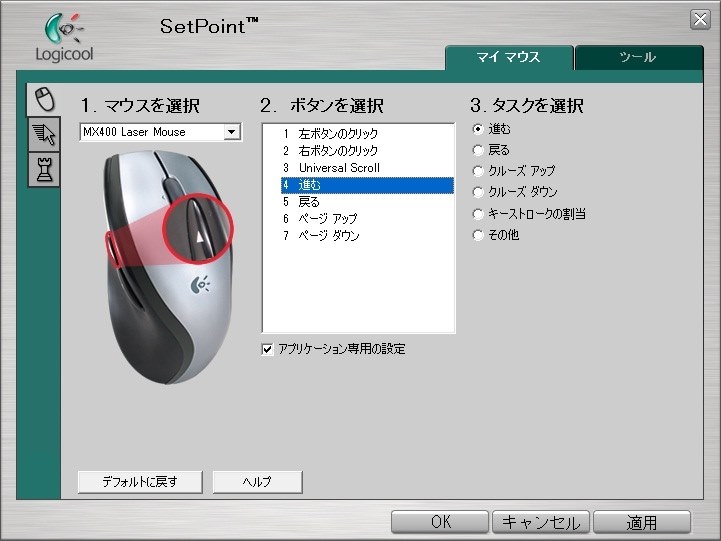721x541 pixels.
Task: Open the game settings chess-rook side tab
Action: pyautogui.click(x=44, y=170)
